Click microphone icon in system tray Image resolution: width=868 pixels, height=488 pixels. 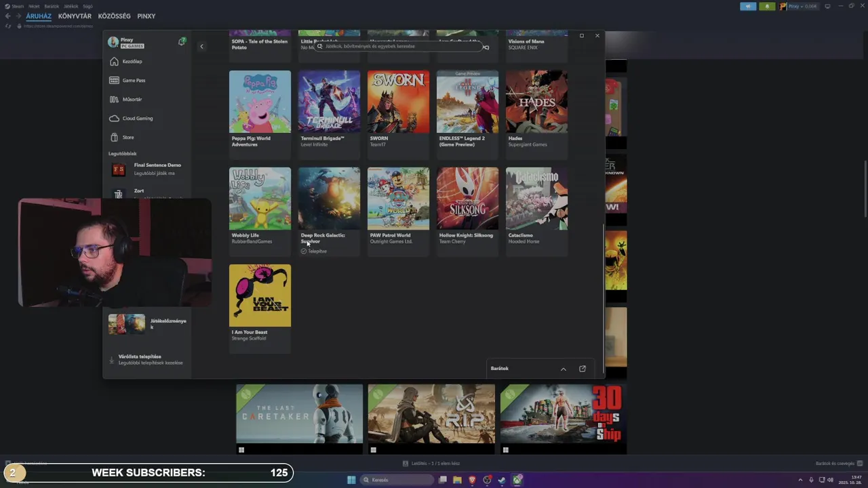click(x=811, y=480)
